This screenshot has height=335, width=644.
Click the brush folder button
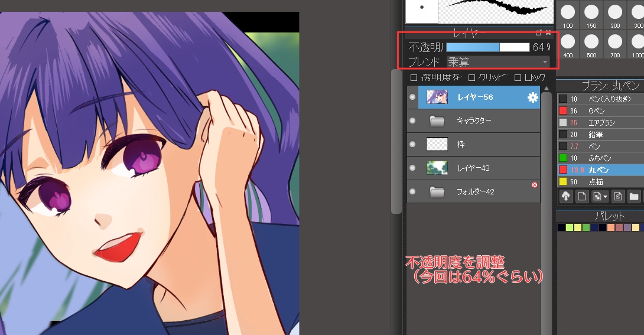tap(634, 196)
